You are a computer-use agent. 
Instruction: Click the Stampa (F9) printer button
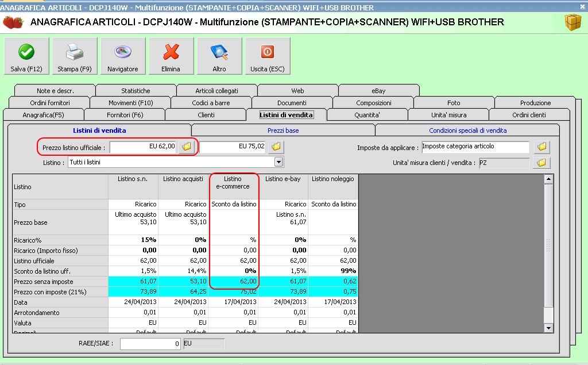tap(75, 56)
